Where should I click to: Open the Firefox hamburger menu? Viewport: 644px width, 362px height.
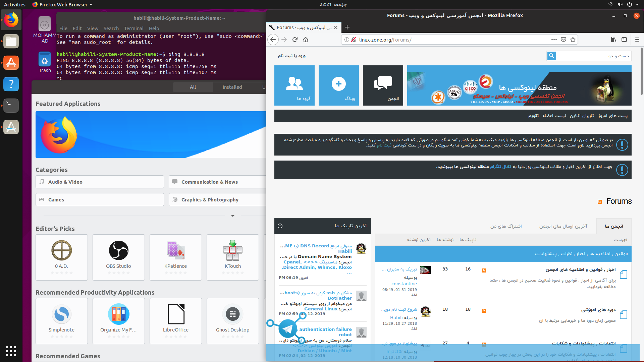pyautogui.click(x=637, y=40)
